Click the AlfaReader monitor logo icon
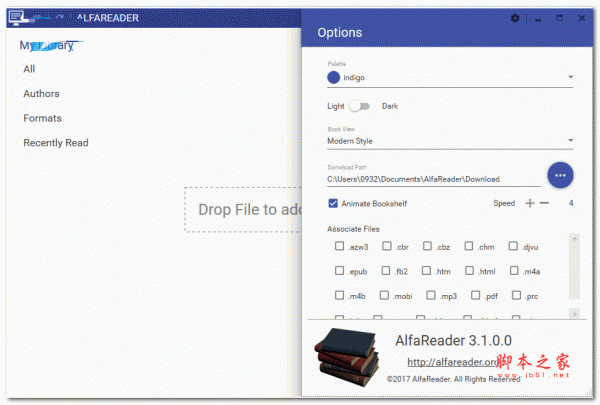Viewport: 600px width, 405px height. coord(16,18)
